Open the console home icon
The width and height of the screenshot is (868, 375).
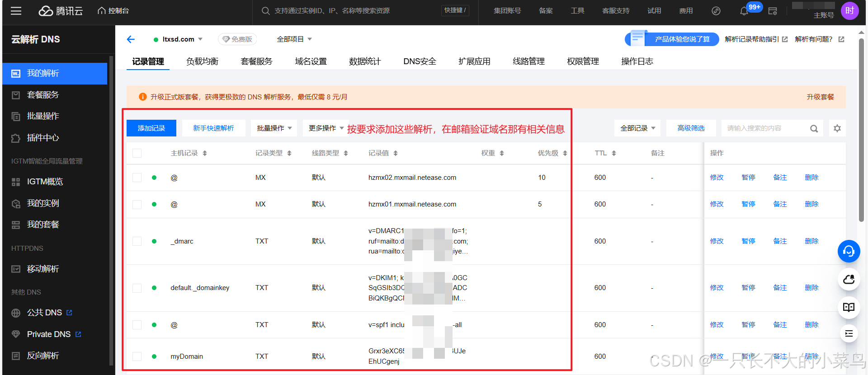tap(102, 10)
